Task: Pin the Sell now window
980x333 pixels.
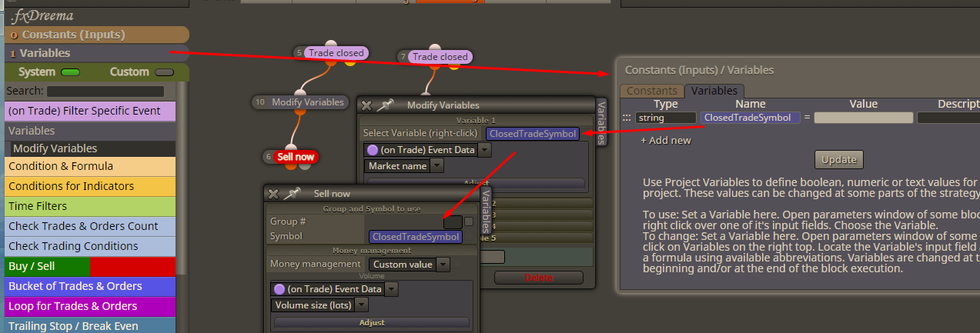Action: [292, 194]
